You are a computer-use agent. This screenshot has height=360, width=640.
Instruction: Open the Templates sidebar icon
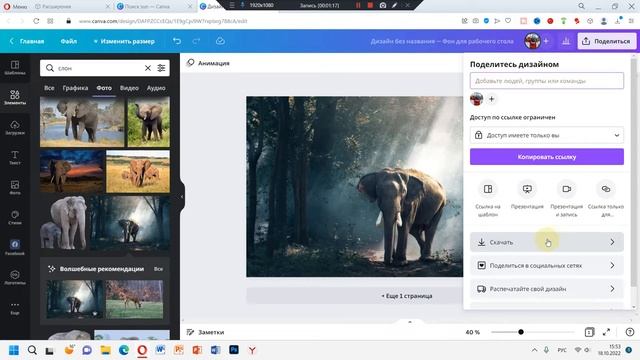click(x=15, y=67)
